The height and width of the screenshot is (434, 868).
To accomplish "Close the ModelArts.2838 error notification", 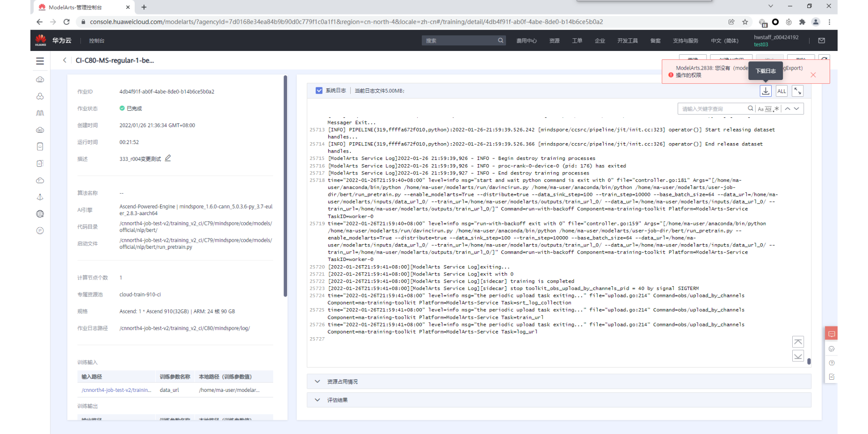I will pos(813,75).
